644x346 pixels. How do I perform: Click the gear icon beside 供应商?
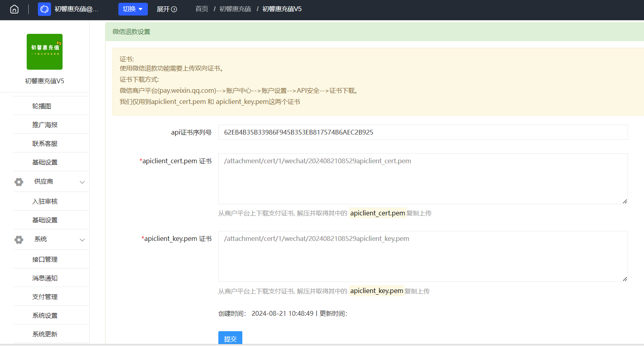click(19, 182)
